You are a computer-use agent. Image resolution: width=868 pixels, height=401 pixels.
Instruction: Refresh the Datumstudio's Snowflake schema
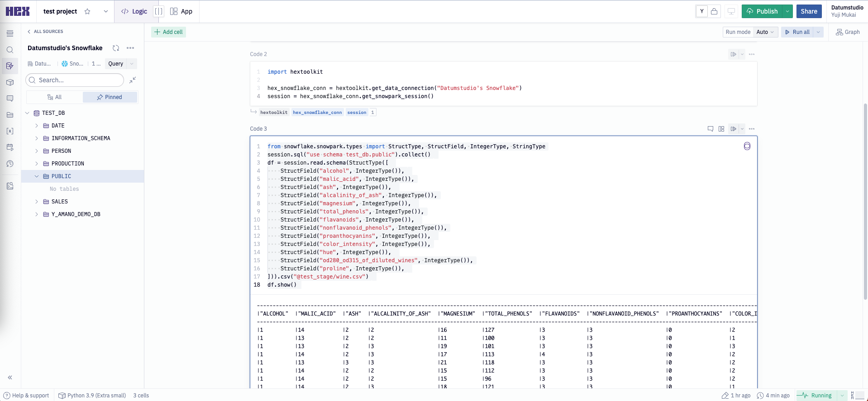point(116,48)
